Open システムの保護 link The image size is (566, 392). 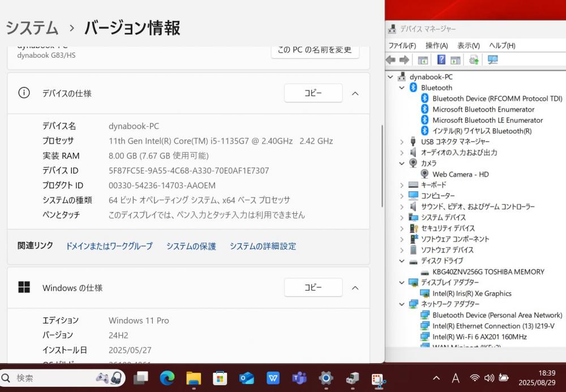click(x=191, y=246)
